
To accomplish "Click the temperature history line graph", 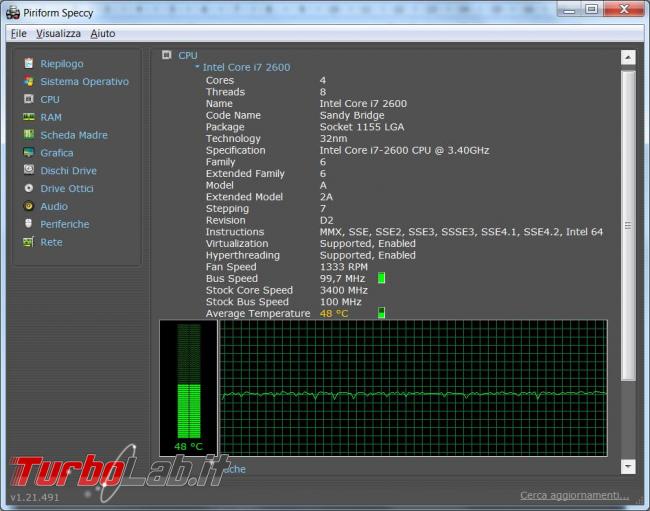I will click(414, 388).
